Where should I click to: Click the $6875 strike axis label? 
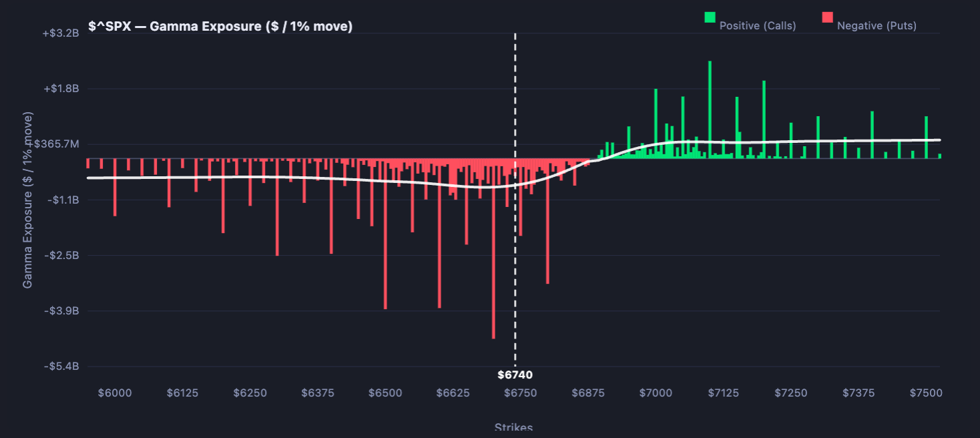click(588, 393)
